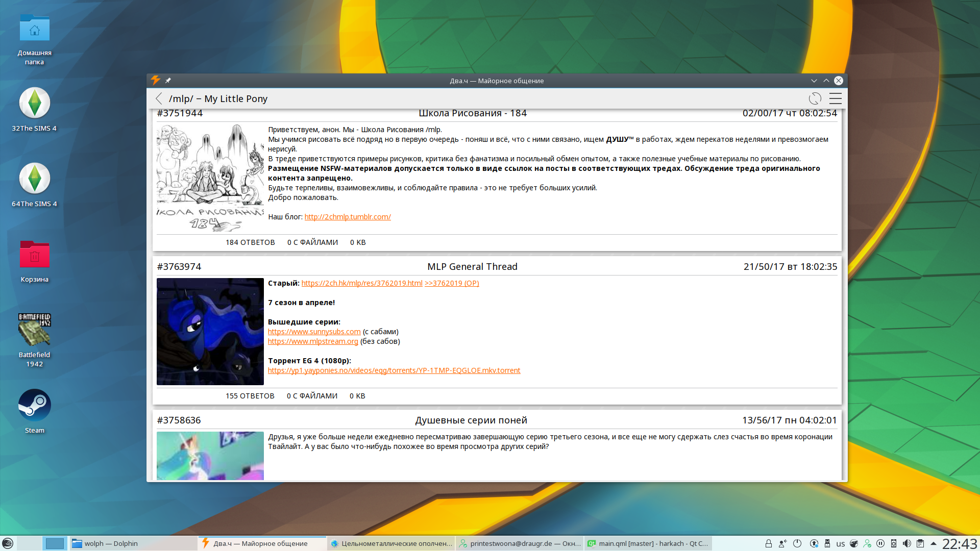The width and height of the screenshot is (980, 551).
Task: Open the MLP General Thread thumbnail image
Action: [210, 332]
